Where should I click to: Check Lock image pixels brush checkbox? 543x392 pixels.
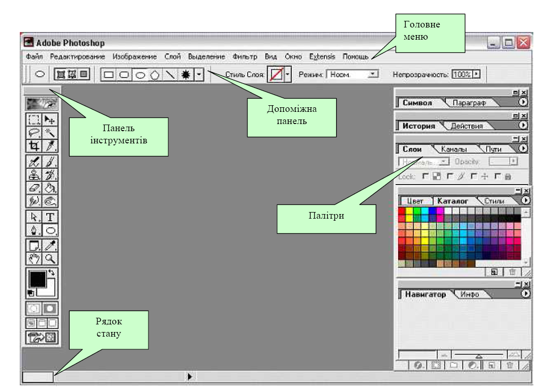tap(449, 176)
